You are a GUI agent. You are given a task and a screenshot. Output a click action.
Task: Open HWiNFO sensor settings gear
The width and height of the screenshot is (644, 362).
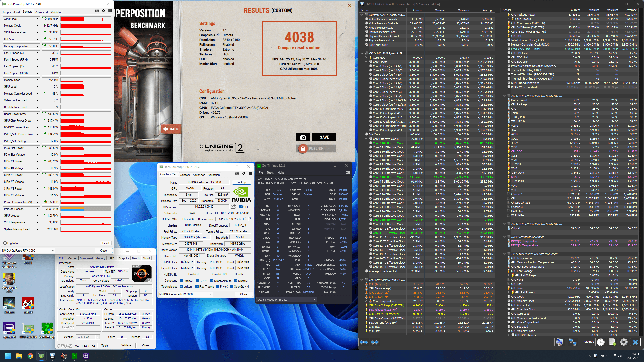tap(624, 342)
